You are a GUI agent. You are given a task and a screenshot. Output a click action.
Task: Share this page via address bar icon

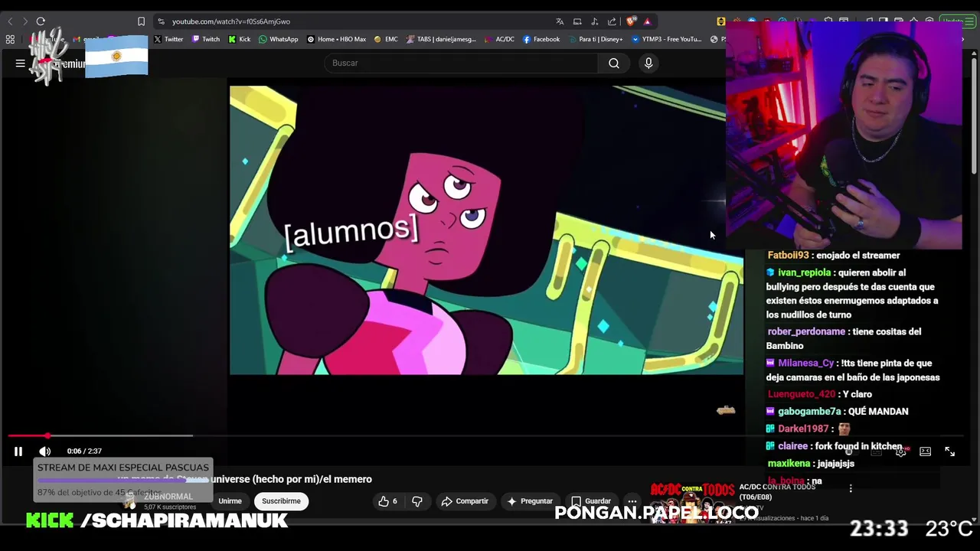tap(612, 21)
